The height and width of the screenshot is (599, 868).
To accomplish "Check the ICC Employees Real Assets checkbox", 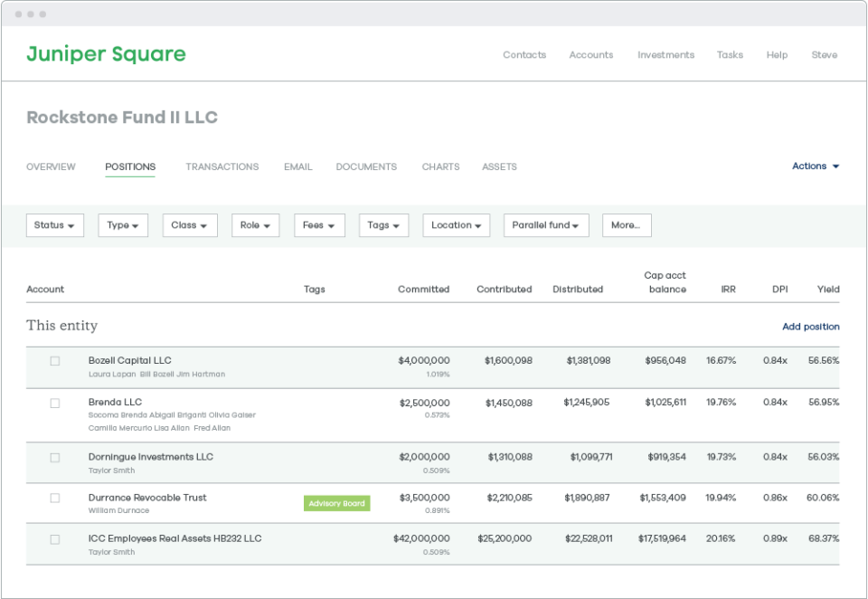I will tap(55, 539).
